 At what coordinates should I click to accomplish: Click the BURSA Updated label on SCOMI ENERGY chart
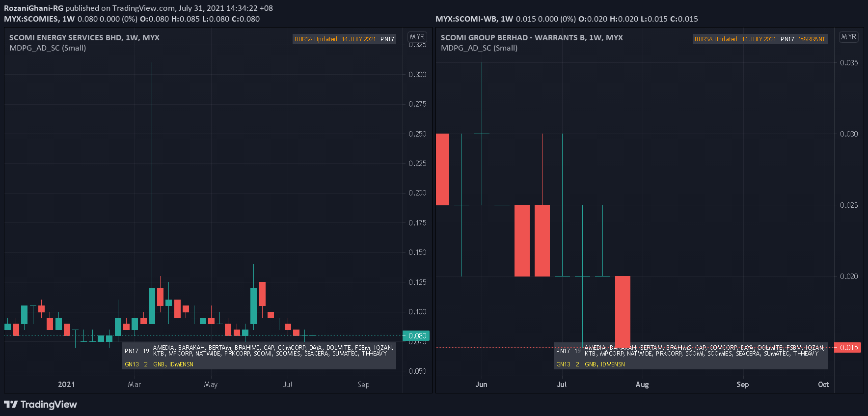tap(316, 39)
